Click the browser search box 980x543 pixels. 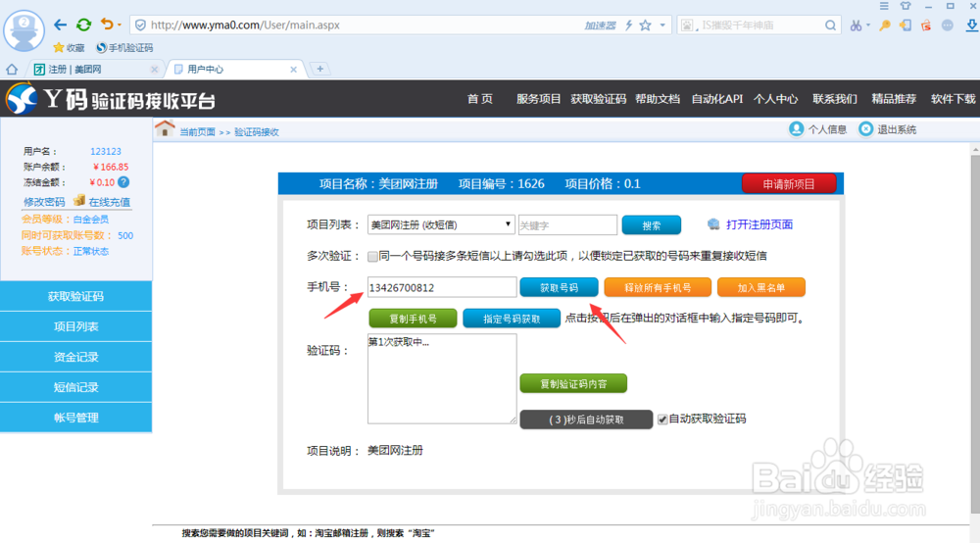(x=759, y=25)
